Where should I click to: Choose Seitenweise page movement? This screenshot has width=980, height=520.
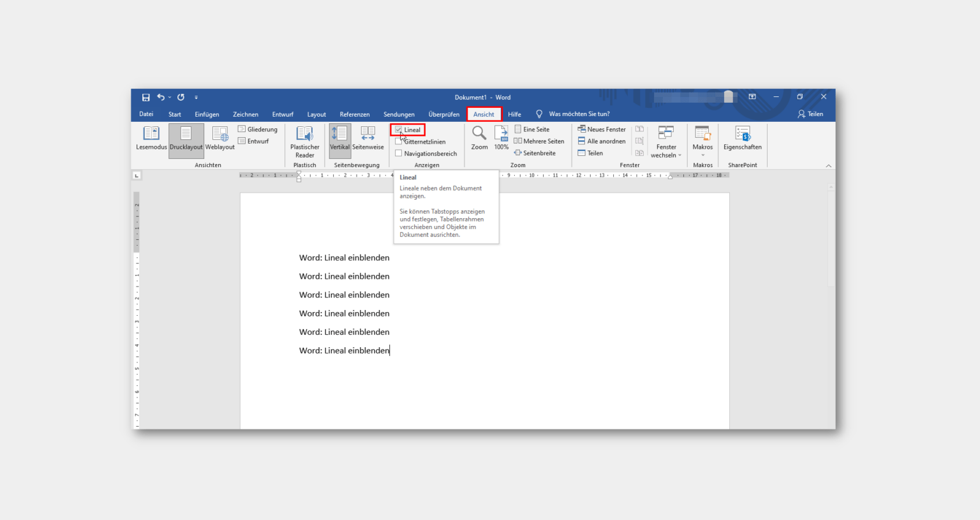[x=368, y=138]
